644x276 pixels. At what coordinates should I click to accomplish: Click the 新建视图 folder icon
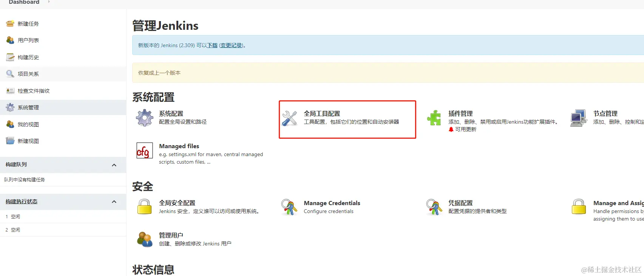pos(10,141)
